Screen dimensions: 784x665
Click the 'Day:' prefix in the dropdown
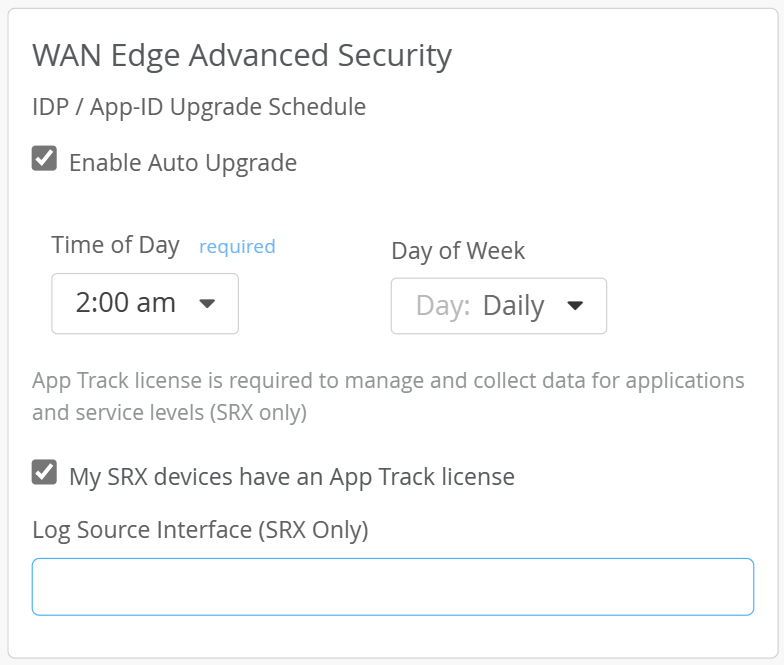[443, 306]
